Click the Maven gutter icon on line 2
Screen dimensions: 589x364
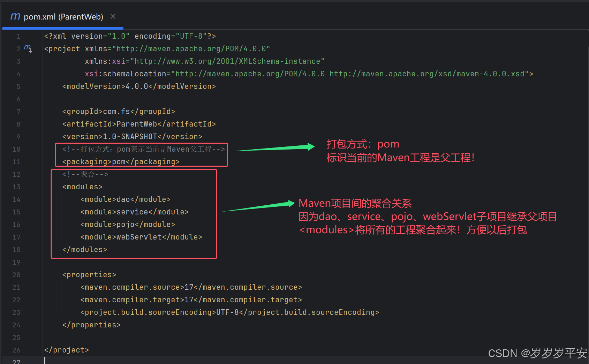[28, 48]
